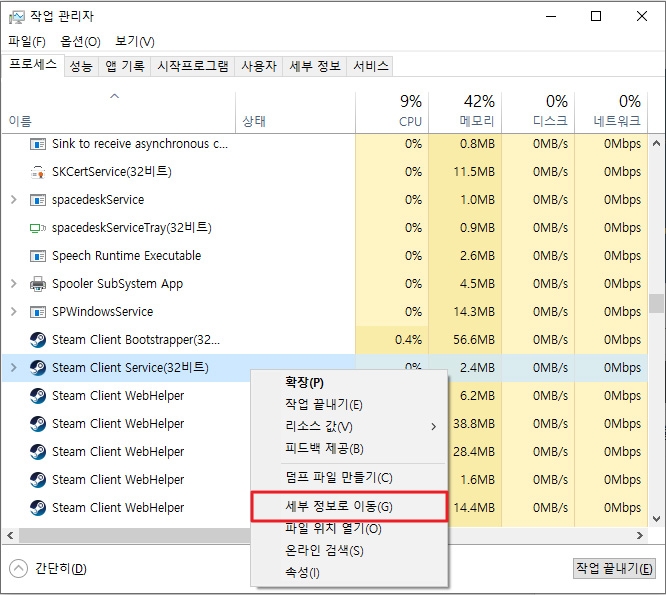This screenshot has height=595, width=666.
Task: Switch to the 서비스 tab
Action: [370, 66]
